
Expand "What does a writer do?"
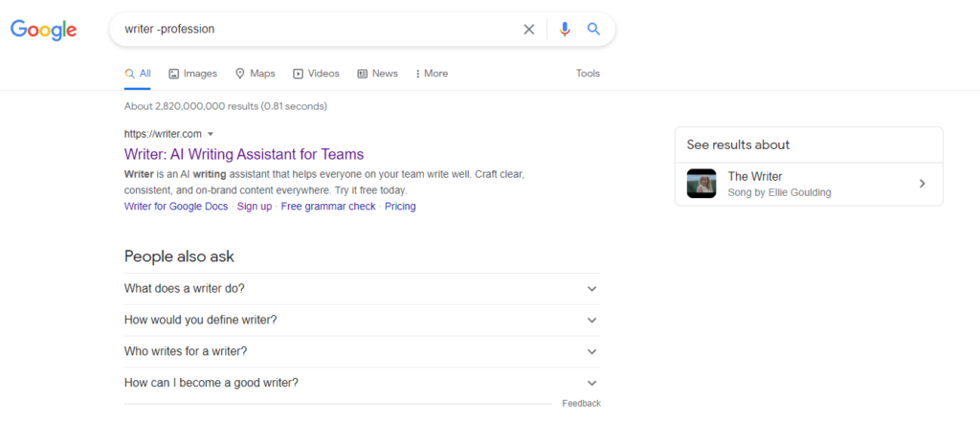coord(362,289)
